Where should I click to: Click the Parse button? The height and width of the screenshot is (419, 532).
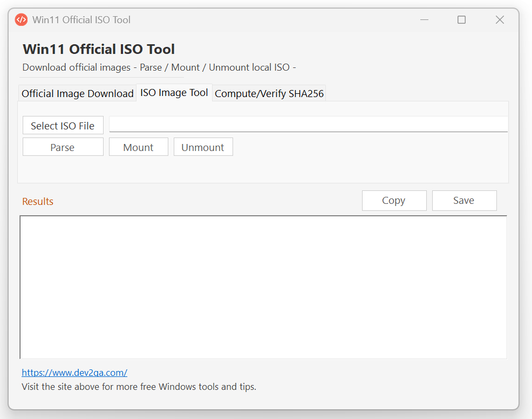(63, 147)
